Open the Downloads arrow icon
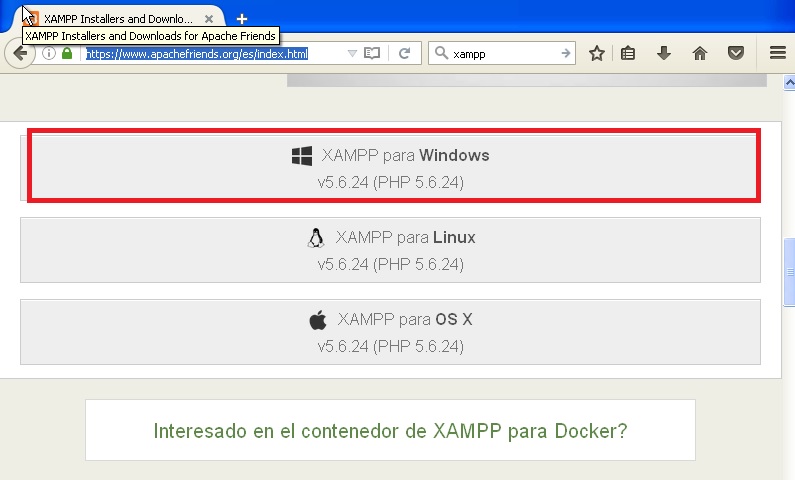Viewport: 795px width, 480px height. [x=664, y=53]
